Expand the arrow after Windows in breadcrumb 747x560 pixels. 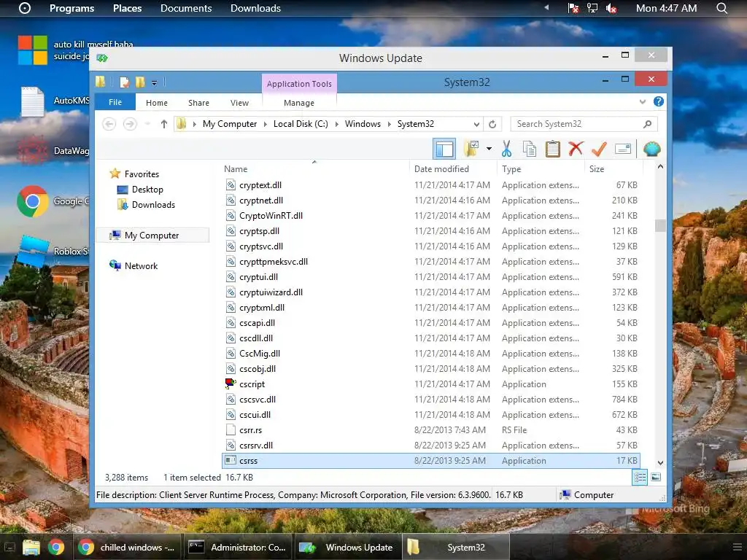pos(390,124)
